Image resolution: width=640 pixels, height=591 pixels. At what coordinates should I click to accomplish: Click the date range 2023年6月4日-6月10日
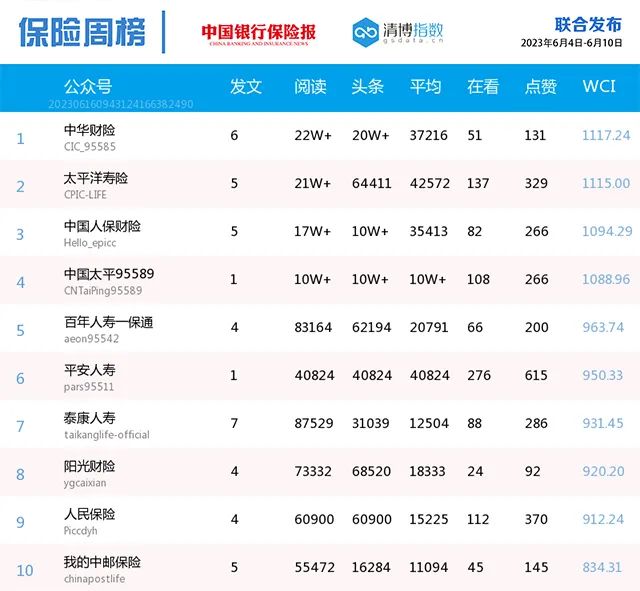[571, 43]
